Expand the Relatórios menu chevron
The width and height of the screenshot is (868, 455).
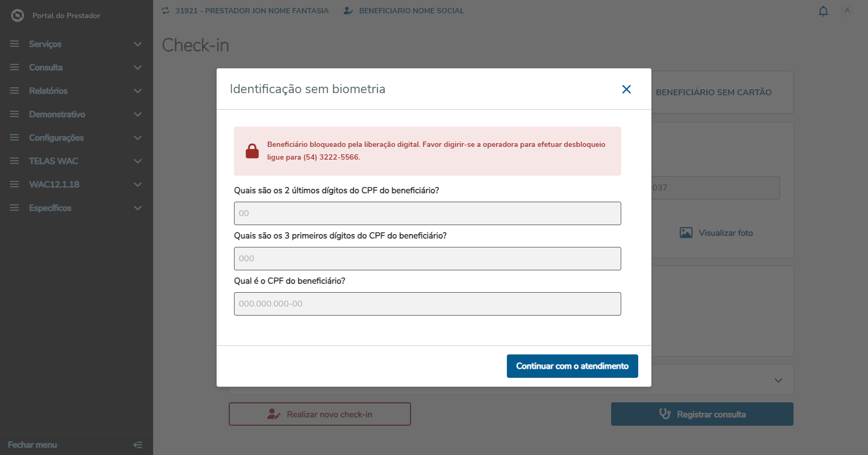coord(138,91)
